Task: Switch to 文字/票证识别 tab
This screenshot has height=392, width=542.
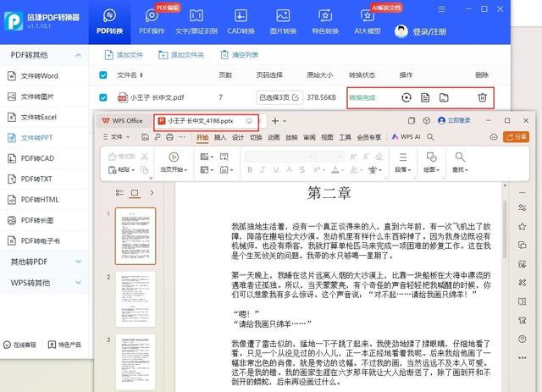Action: click(x=196, y=22)
